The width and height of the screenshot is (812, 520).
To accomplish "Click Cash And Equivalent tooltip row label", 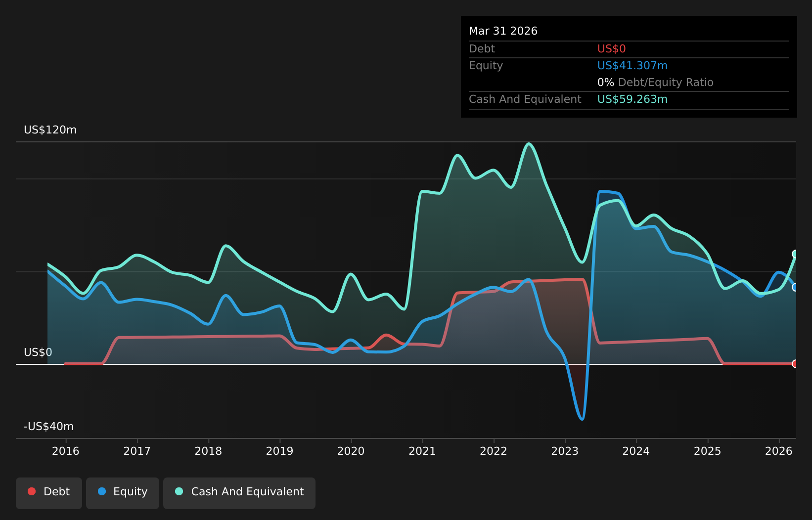I will (x=525, y=99).
